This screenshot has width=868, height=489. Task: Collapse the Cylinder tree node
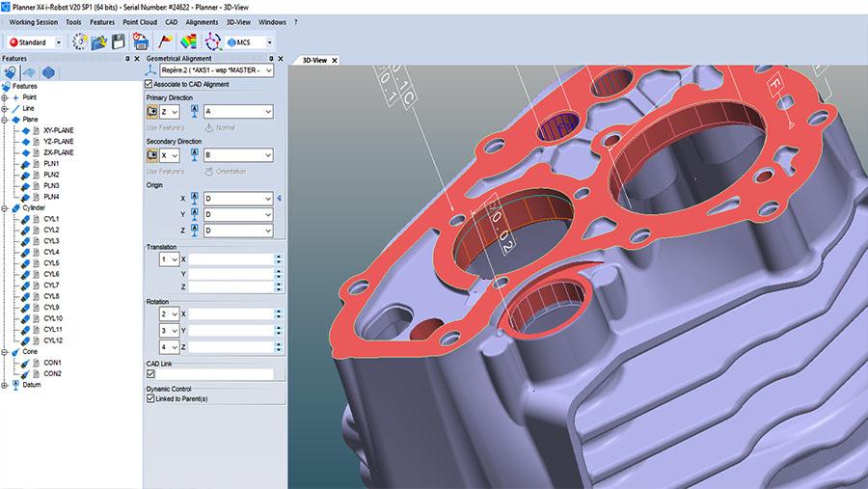point(5,208)
